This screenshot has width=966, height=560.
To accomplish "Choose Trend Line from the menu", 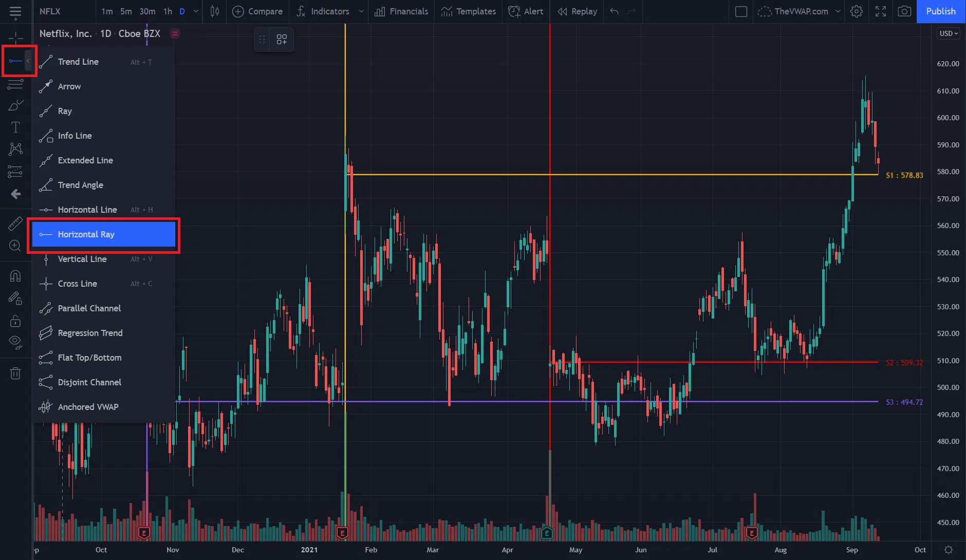I will click(x=103, y=62).
